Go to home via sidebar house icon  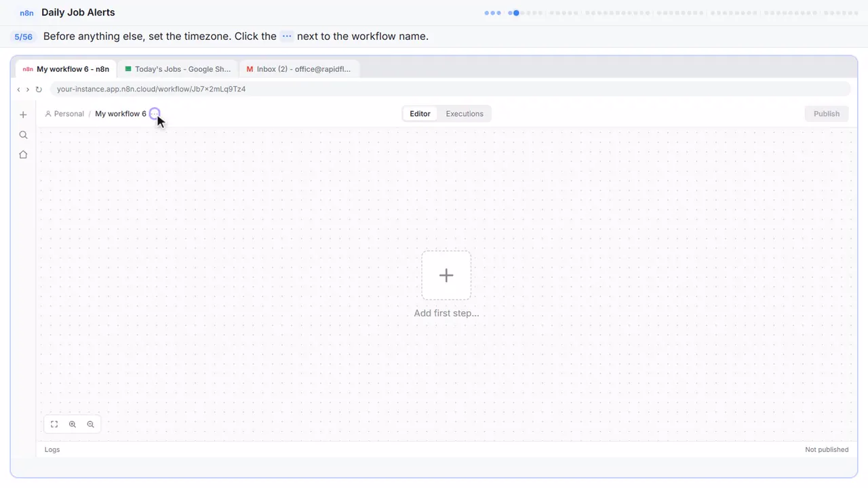pos(23,155)
